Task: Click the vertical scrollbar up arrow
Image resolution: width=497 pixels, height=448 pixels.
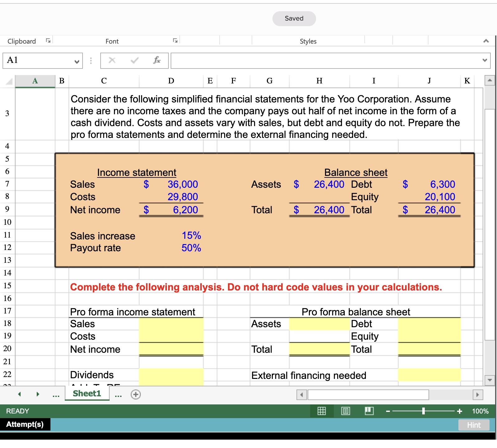Action: [x=490, y=80]
